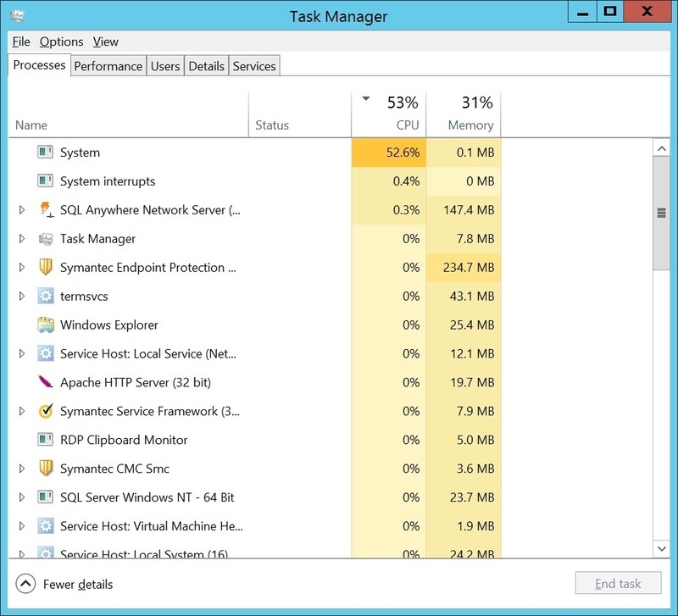The height and width of the screenshot is (616, 678).
Task: Click the RDP Clipboard Monitor icon
Action: (x=45, y=440)
